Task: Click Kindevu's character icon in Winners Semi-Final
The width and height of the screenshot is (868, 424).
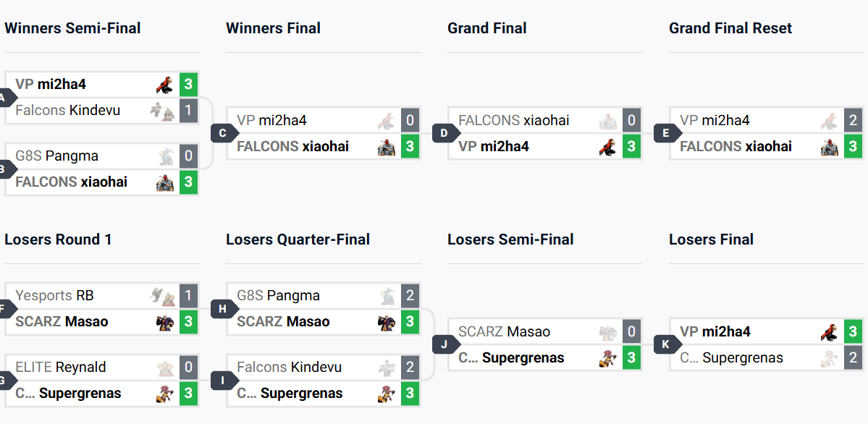Action: tap(164, 111)
